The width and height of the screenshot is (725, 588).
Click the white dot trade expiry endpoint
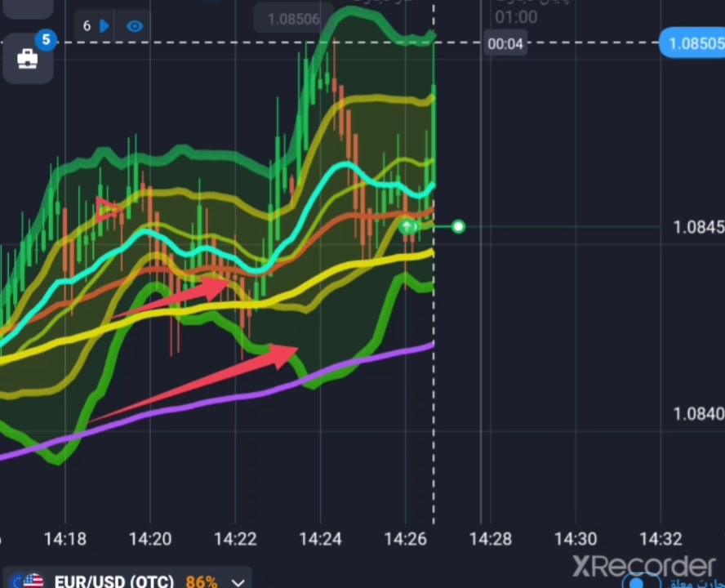tap(458, 227)
